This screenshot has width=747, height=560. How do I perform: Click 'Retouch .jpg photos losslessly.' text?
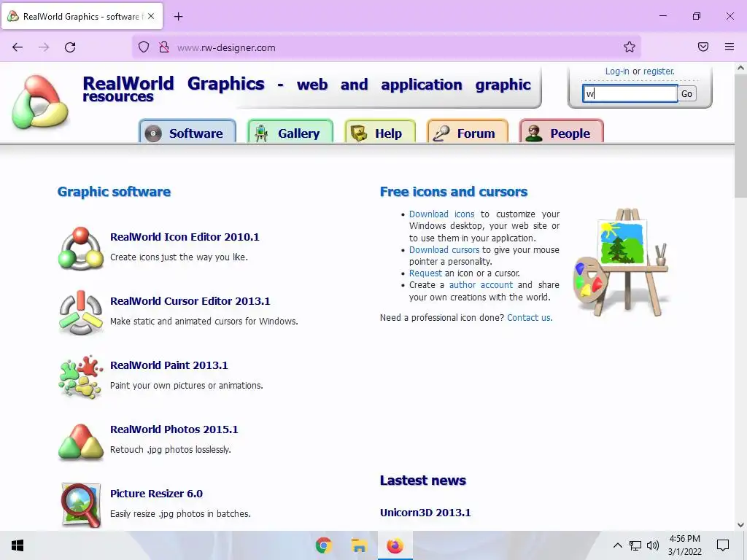(170, 449)
